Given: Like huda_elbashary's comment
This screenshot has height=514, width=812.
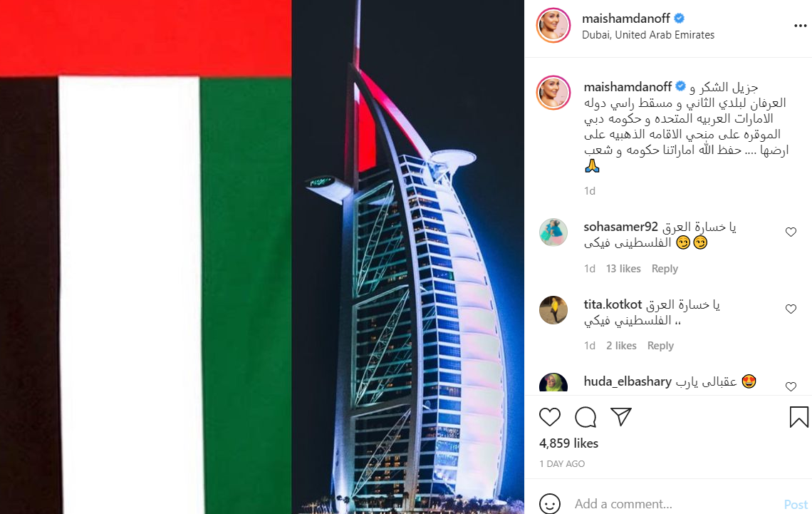Looking at the screenshot, I should tap(790, 386).
